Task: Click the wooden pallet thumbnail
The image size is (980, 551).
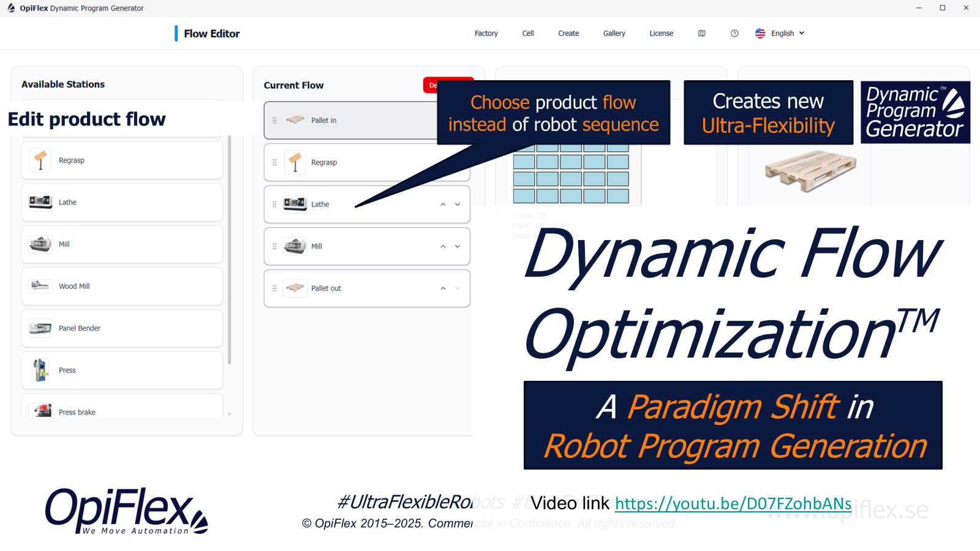Action: pyautogui.click(x=810, y=171)
